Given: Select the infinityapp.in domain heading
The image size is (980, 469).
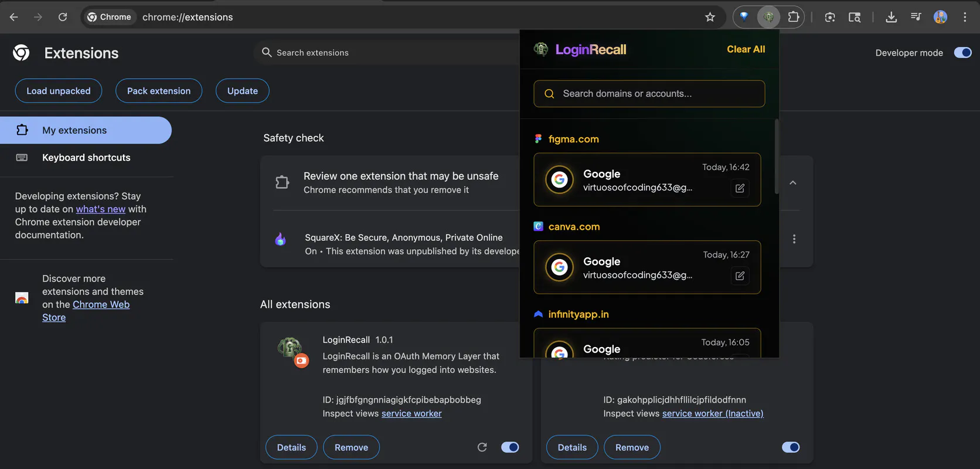Looking at the screenshot, I should pos(579,314).
